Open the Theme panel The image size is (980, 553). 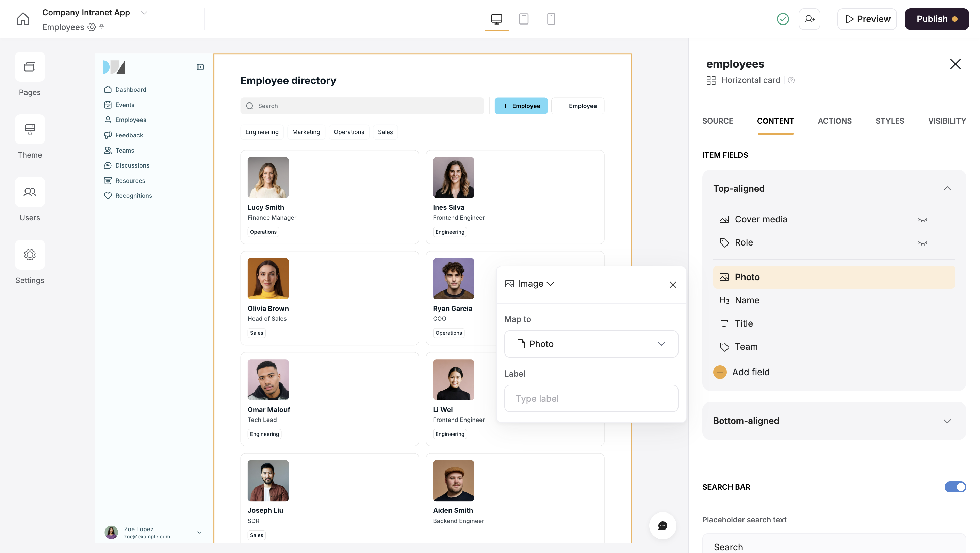click(30, 136)
